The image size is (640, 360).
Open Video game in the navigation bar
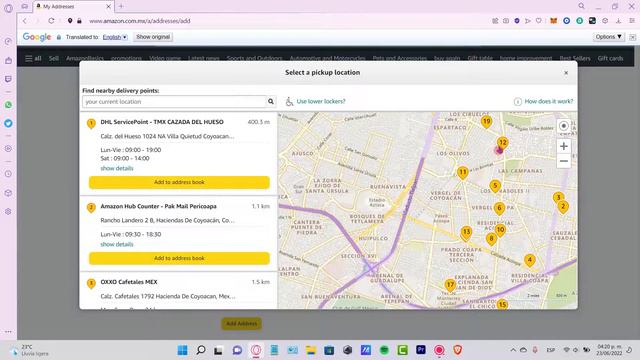(165, 58)
